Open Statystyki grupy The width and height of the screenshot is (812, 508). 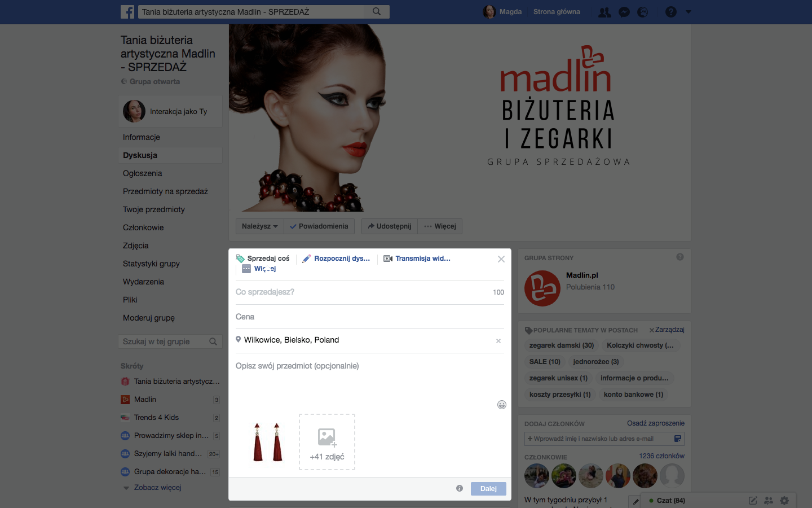(151, 264)
